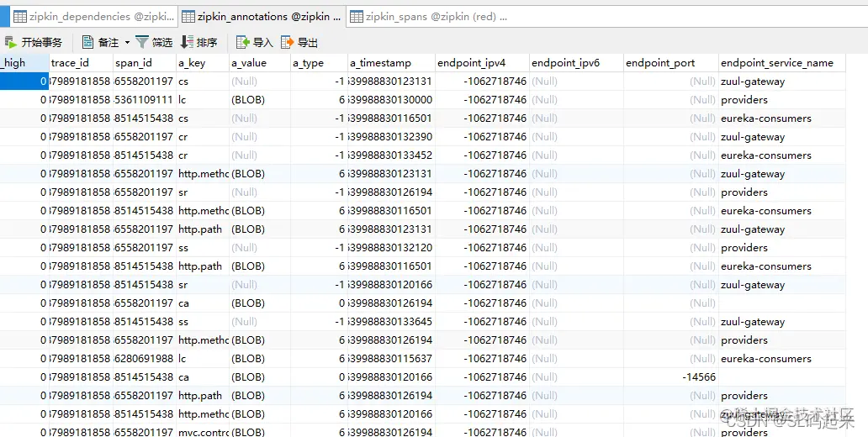
Task: Select the ss key with timestamp ending 132120
Action: pyautogui.click(x=203, y=247)
